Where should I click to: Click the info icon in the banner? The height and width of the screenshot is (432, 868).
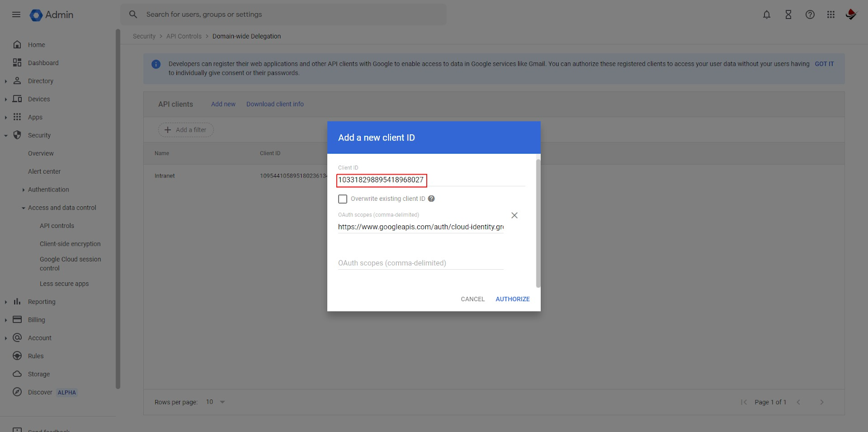(156, 64)
